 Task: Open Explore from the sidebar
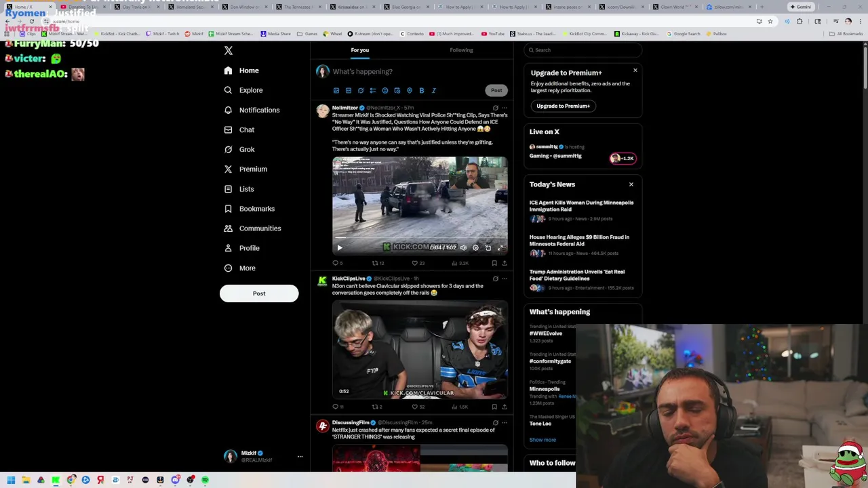243,90
